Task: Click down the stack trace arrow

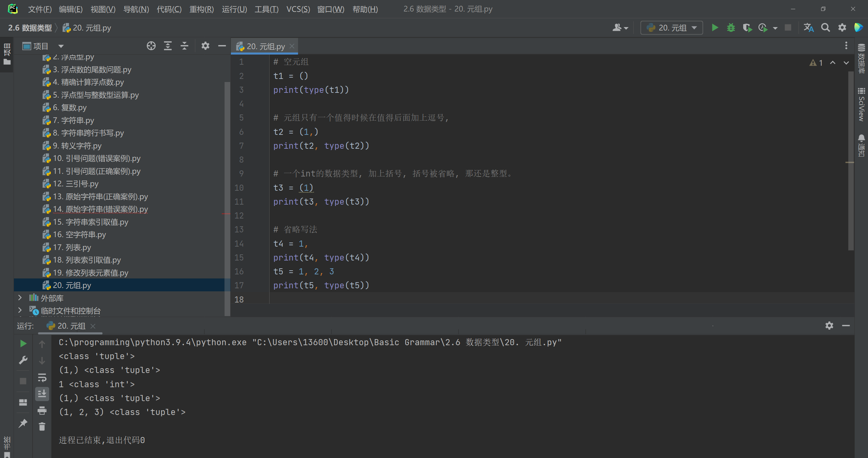Action: [42, 360]
